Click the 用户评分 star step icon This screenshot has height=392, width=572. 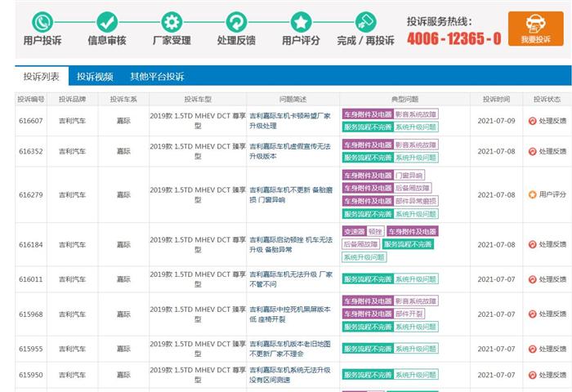[301, 22]
